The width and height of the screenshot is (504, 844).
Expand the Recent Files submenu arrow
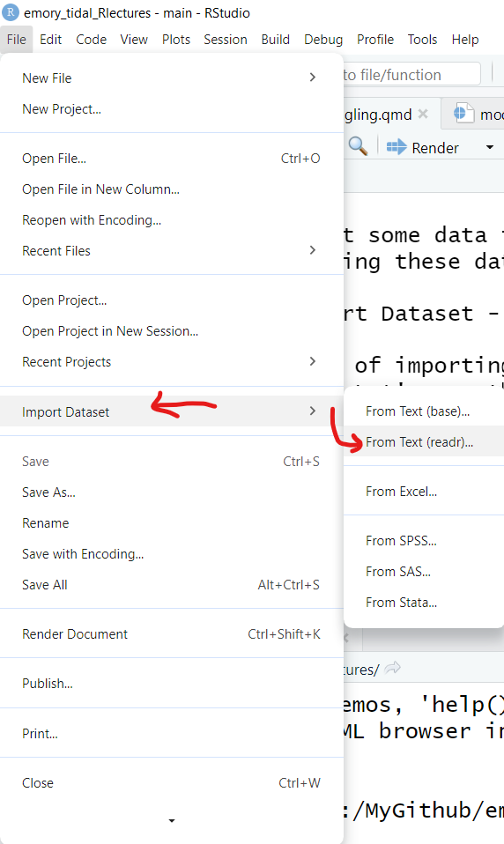click(x=312, y=249)
